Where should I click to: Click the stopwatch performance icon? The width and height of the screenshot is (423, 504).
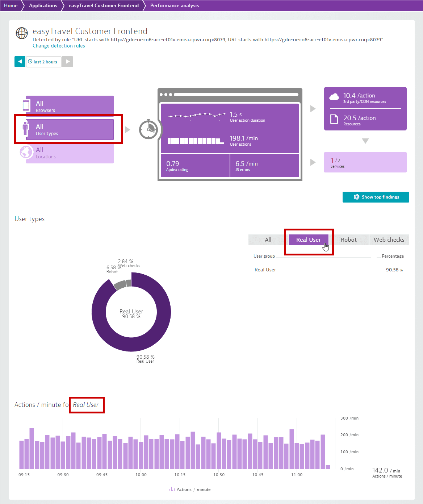148,129
